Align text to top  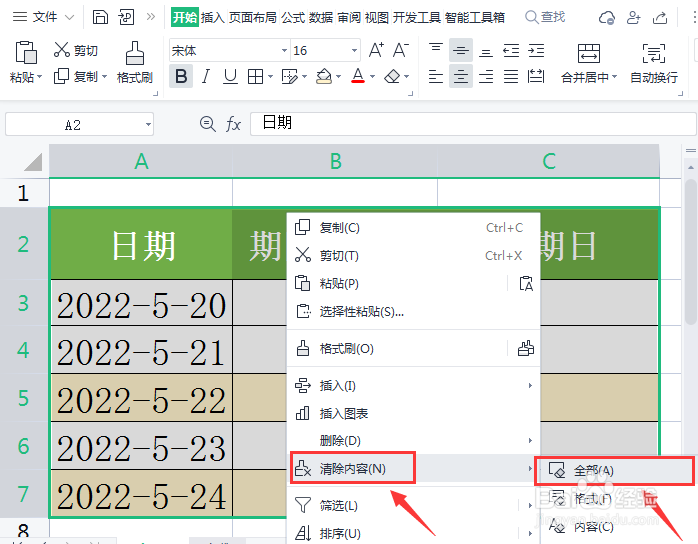pos(436,50)
